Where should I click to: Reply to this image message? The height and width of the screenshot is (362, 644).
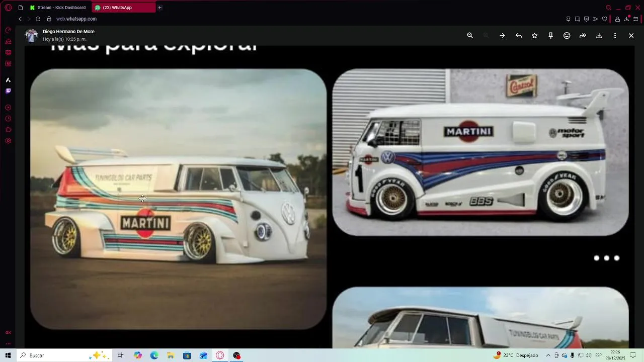(x=518, y=36)
